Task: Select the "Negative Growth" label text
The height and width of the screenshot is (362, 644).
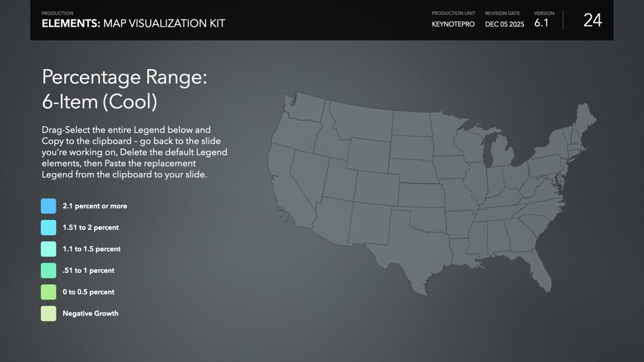Action: 91,313
